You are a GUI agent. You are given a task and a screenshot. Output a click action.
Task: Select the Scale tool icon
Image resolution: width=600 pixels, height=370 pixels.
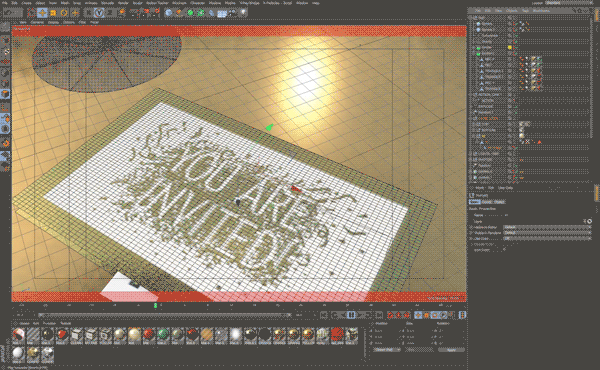click(x=53, y=13)
